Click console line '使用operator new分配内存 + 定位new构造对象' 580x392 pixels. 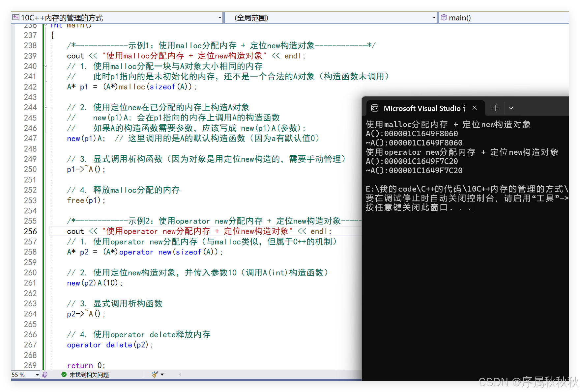tap(462, 152)
